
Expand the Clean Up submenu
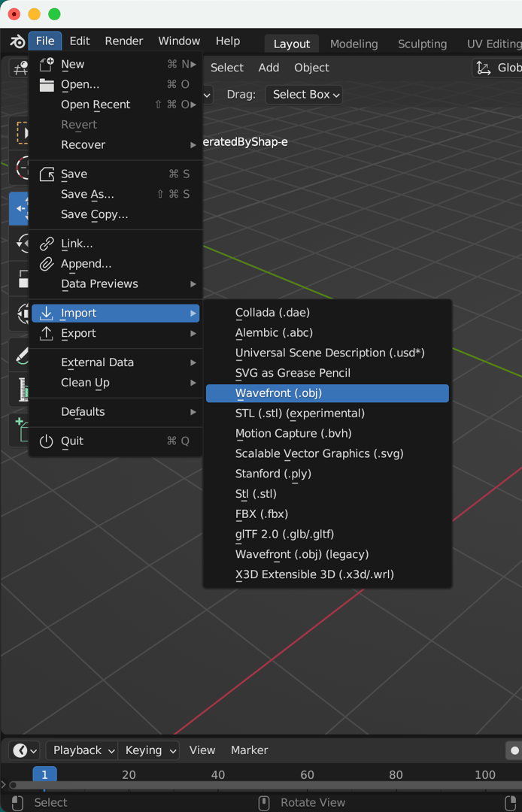tap(116, 383)
